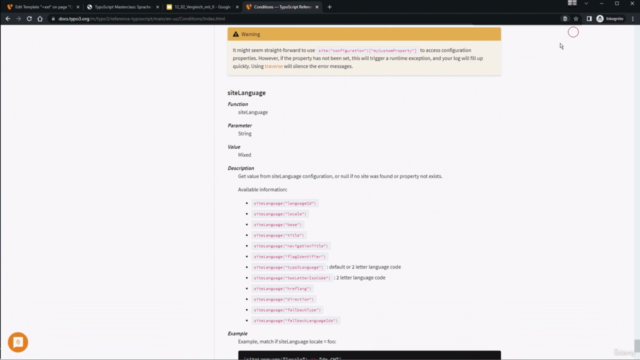Select the 'Conditions — TypoScript Reference' tab
Viewport: 640px width, 360px height.
pyautogui.click(x=281, y=7)
